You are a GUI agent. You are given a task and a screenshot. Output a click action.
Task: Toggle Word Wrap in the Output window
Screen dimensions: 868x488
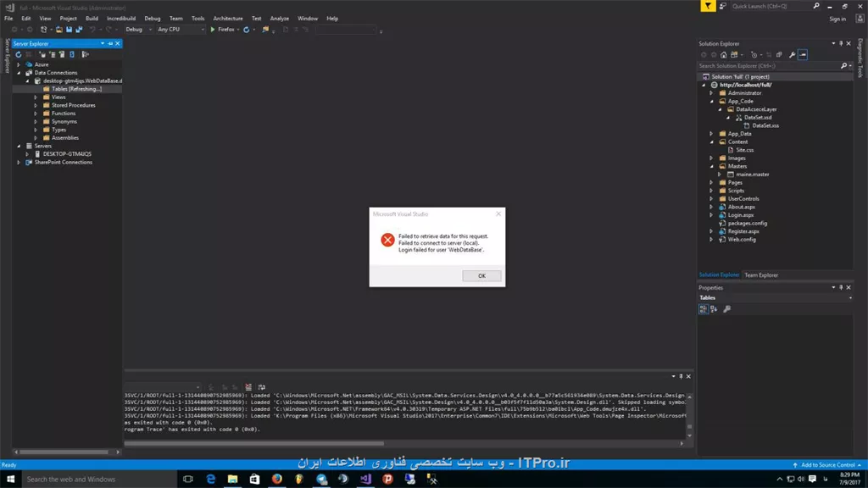(x=261, y=386)
